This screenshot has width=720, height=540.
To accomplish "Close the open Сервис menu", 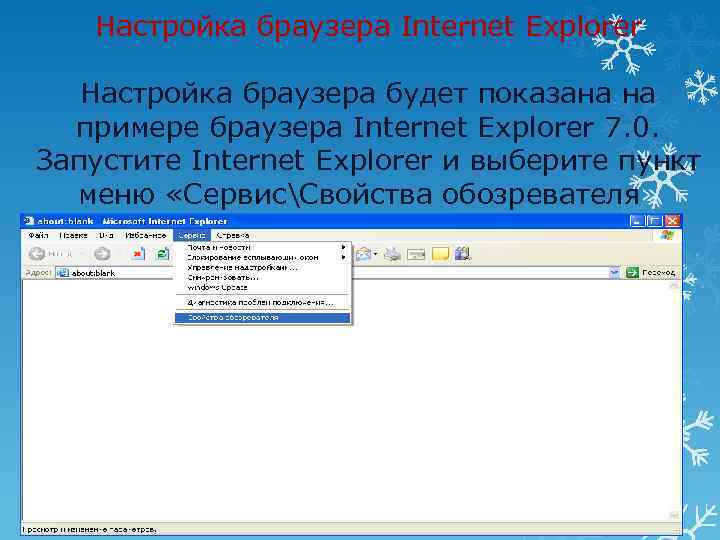I will [191, 235].
